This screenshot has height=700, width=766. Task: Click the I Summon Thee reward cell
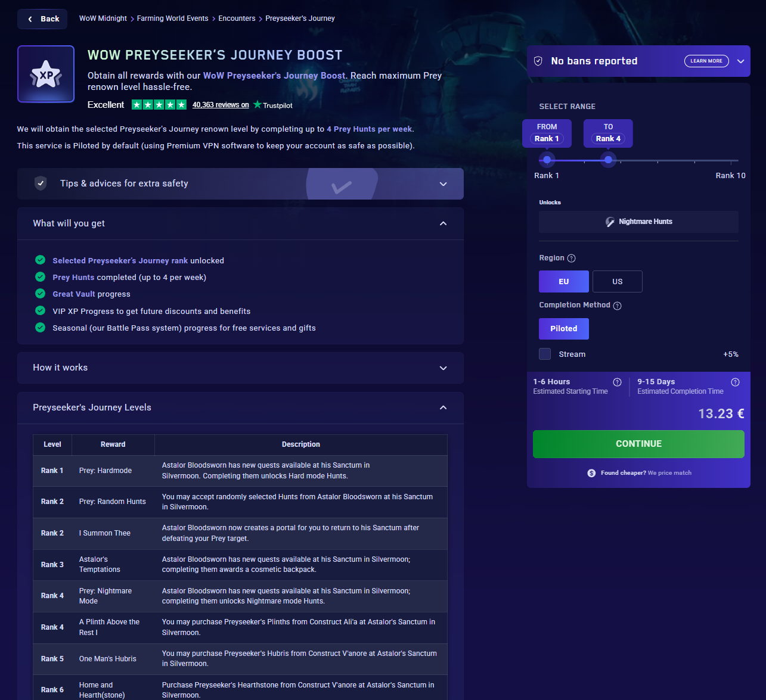click(113, 533)
